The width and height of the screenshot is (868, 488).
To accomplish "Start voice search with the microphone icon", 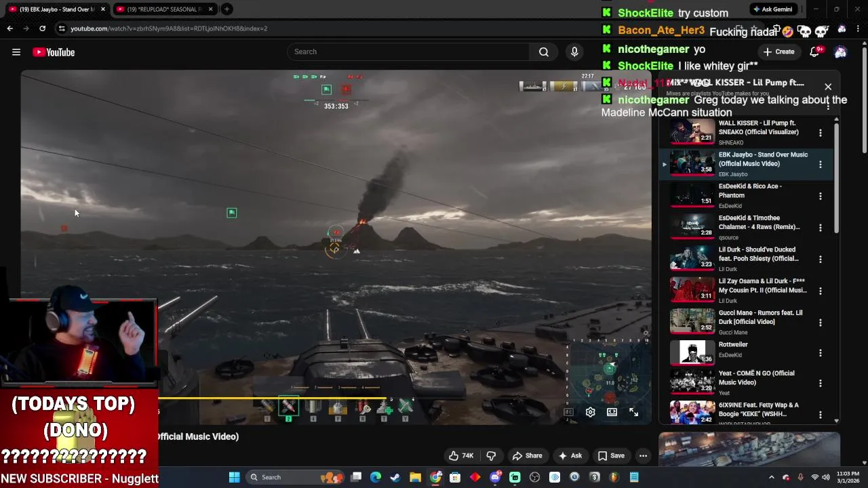I will point(574,52).
